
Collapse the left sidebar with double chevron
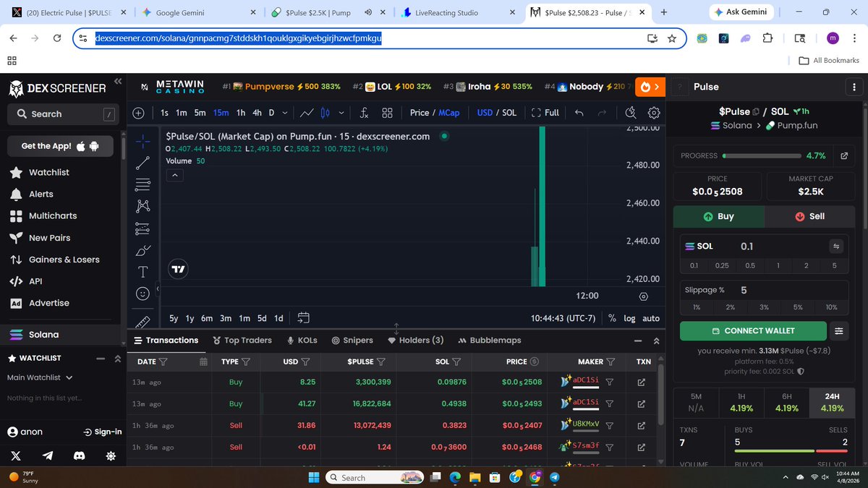point(117,82)
